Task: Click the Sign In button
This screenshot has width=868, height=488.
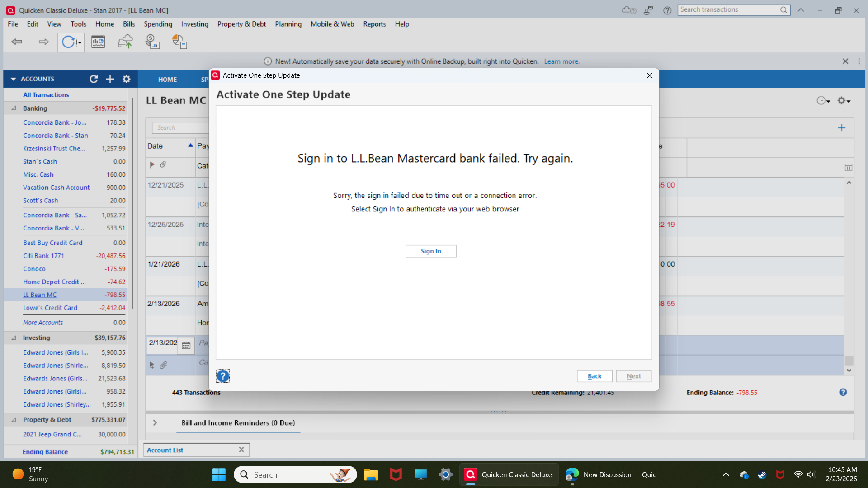Action: (430, 251)
